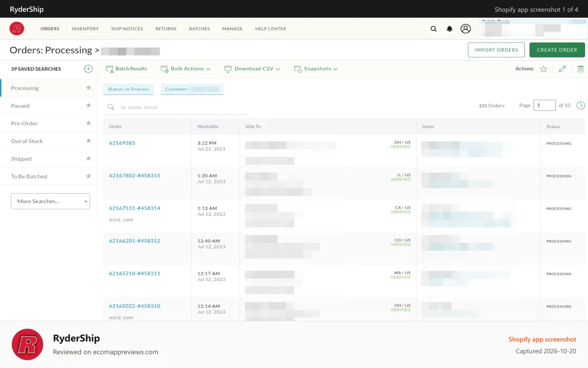This screenshot has width=588, height=368.
Task: Click the Status column header
Action: (553, 127)
